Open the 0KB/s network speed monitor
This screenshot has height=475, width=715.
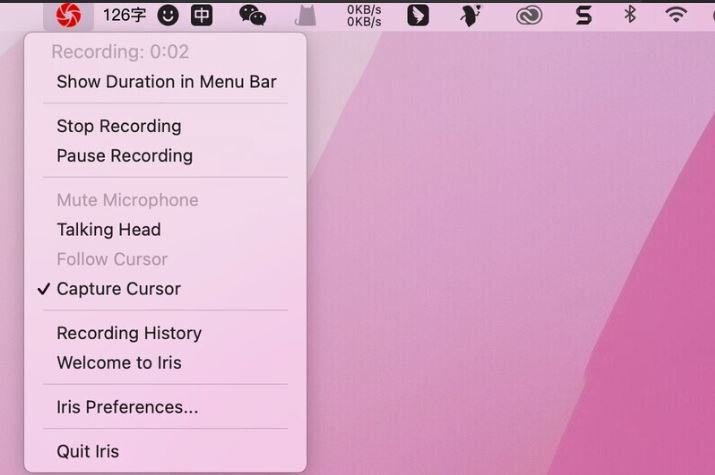364,15
